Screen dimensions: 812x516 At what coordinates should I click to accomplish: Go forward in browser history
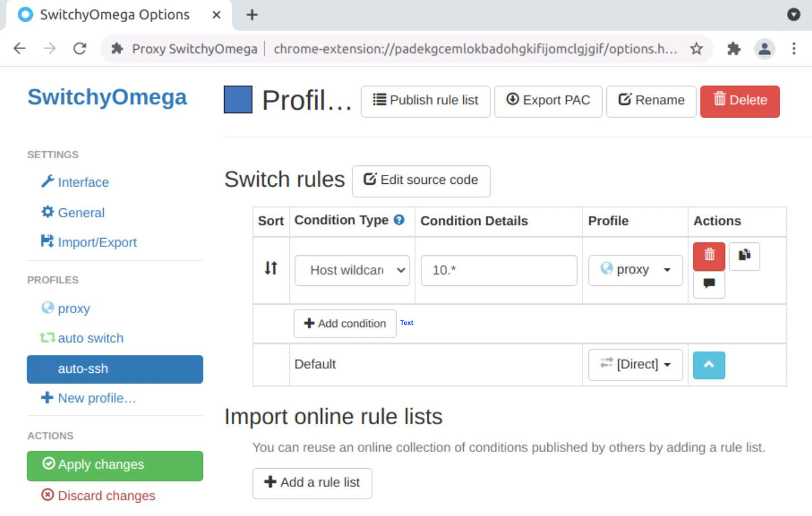pyautogui.click(x=50, y=49)
